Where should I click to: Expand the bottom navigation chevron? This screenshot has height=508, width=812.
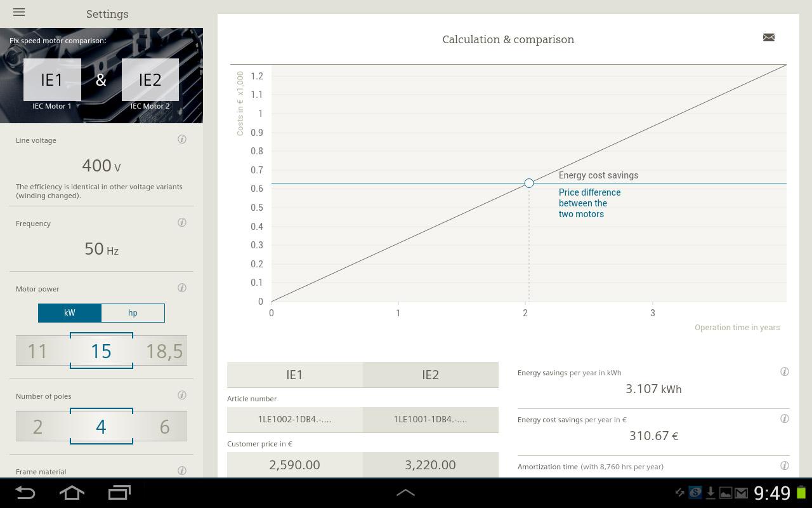tap(405, 493)
